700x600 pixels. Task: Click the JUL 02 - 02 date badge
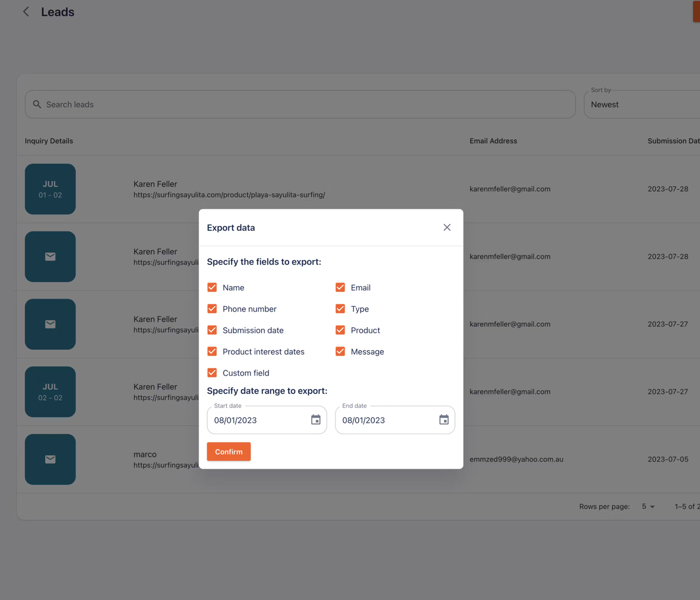click(x=50, y=392)
